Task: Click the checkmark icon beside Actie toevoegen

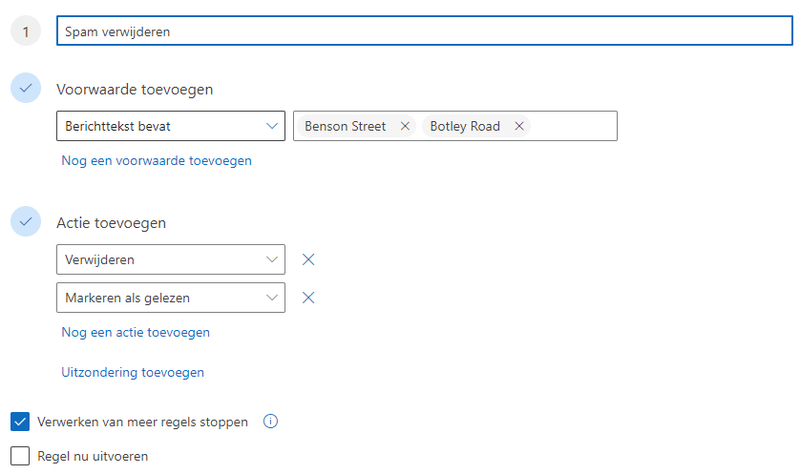Action: (26, 222)
